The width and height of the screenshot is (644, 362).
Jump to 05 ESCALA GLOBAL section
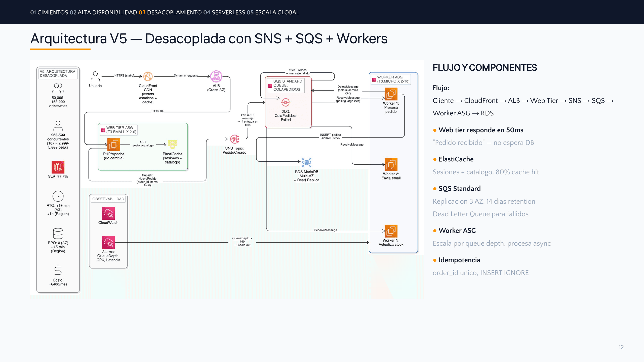273,12
